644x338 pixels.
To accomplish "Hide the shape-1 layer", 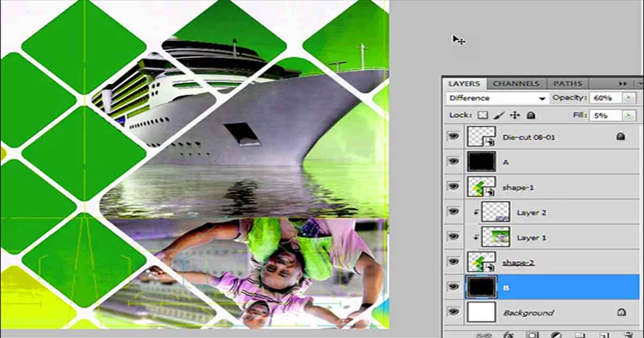I will (x=453, y=187).
